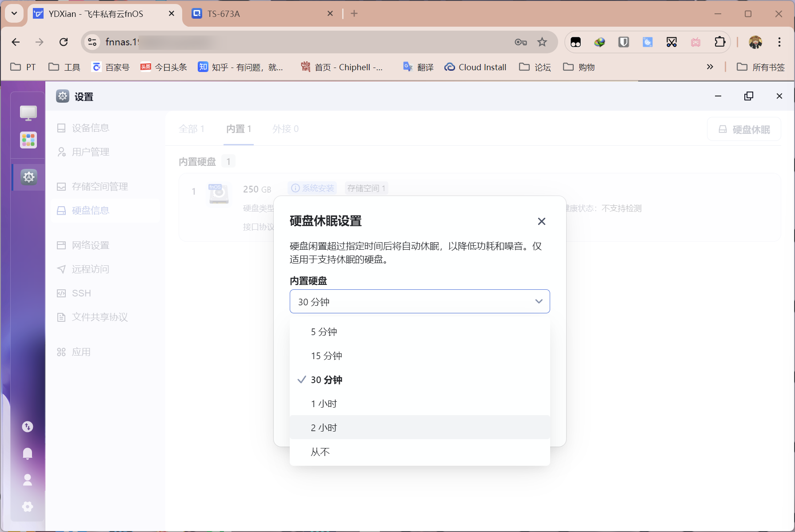795x532 pixels.
Task: Open 今日头条 bookmark
Action: pos(164,67)
